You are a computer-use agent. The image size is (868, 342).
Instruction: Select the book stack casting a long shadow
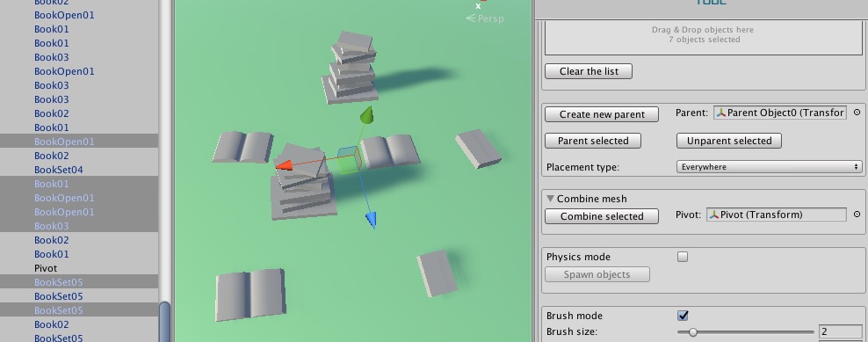point(350,68)
